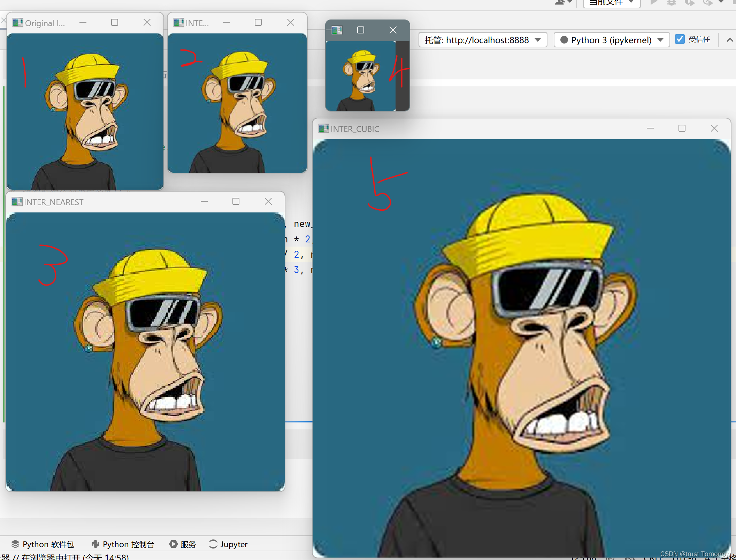
Task: Click the INTE... window title text
Action: pyautogui.click(x=197, y=23)
